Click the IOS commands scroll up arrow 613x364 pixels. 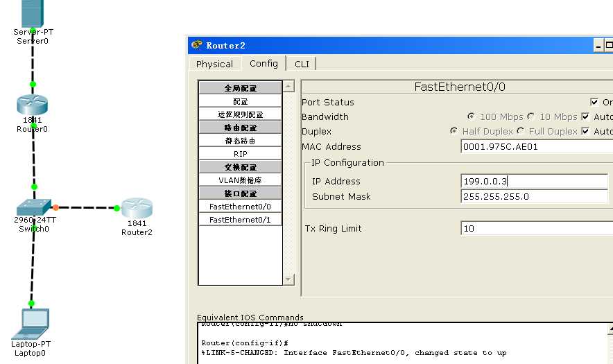[x=611, y=329]
